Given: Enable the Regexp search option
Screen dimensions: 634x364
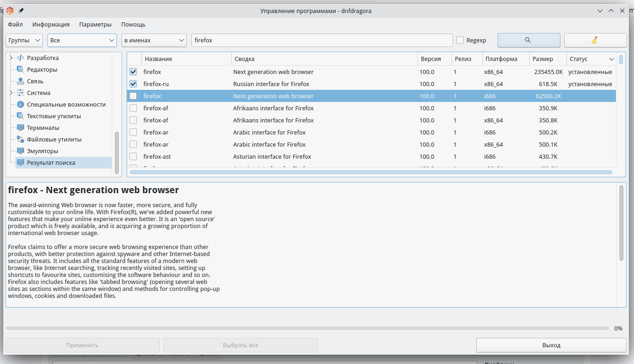Looking at the screenshot, I should pyautogui.click(x=460, y=40).
